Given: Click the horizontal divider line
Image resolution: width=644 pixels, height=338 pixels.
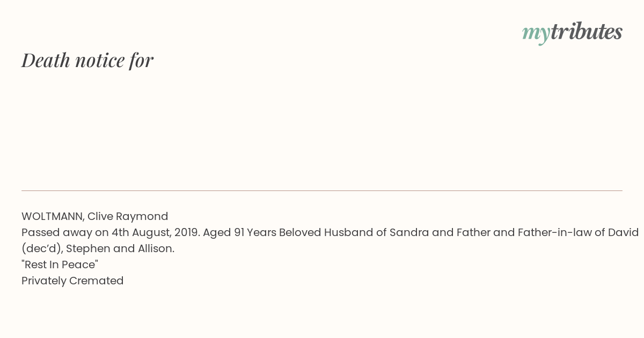Looking at the screenshot, I should click(322, 190).
